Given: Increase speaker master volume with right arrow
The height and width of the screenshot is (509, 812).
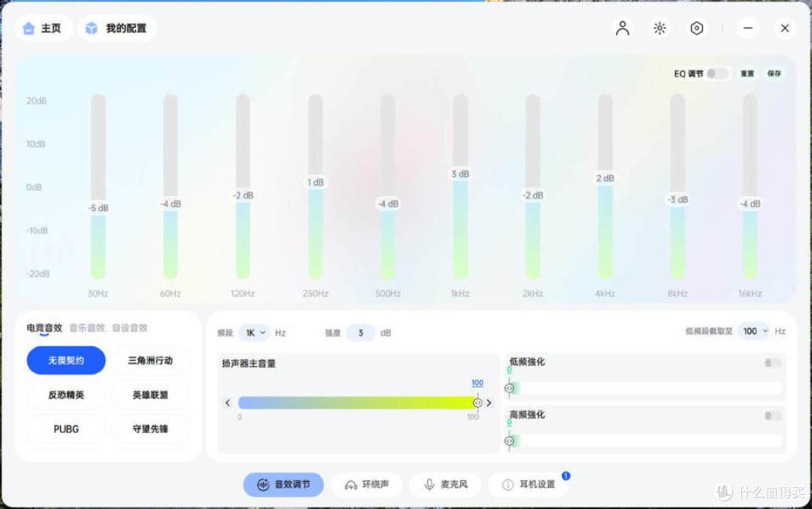Looking at the screenshot, I should 489,403.
